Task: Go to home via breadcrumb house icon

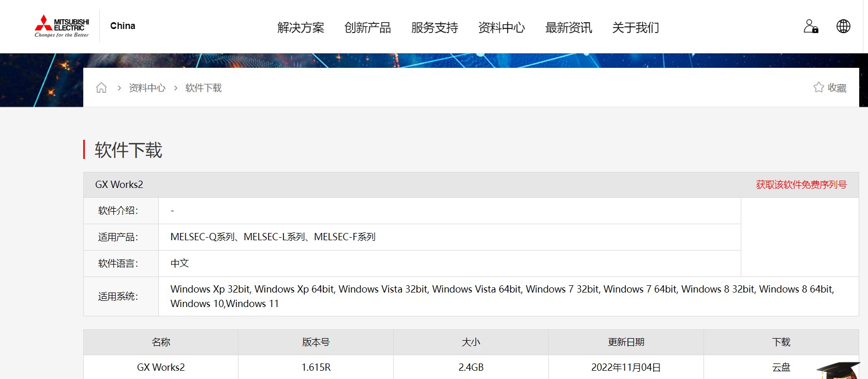Action: (x=101, y=88)
